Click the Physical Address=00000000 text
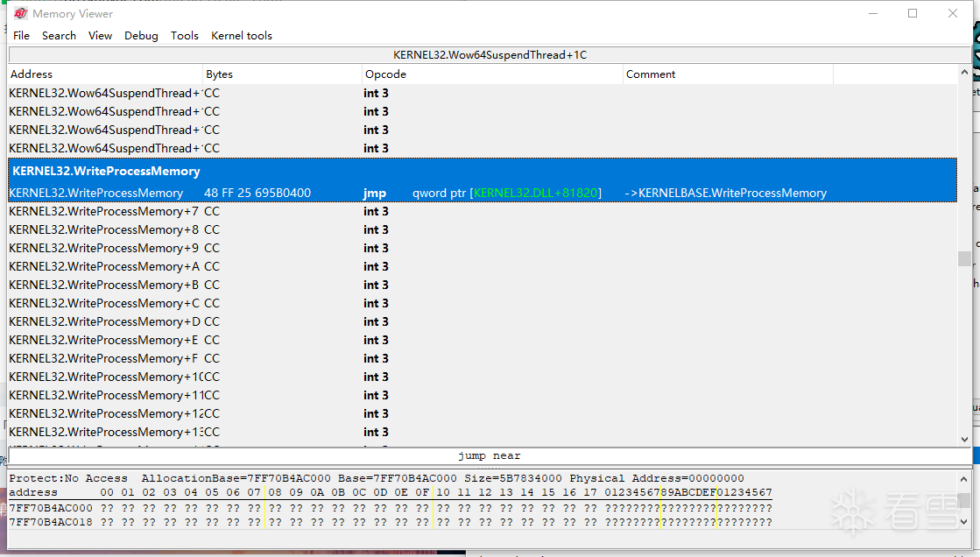The width and height of the screenshot is (980, 557). 656,478
